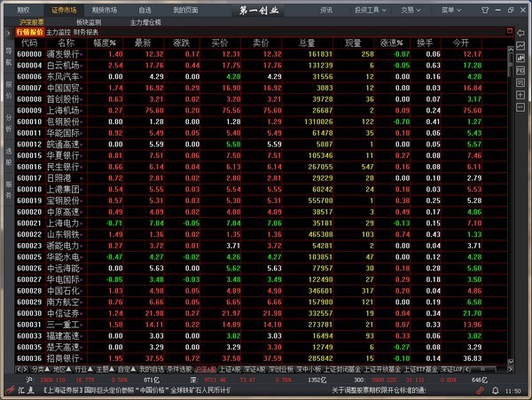Switch to the 期权 top tab
This screenshot has height=400, width=532.
(x=23, y=10)
